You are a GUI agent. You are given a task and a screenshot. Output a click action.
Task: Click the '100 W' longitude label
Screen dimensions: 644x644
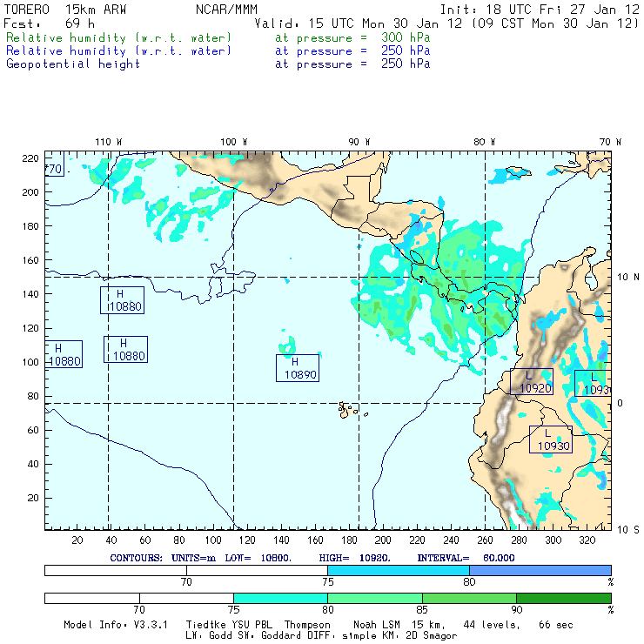234,142
